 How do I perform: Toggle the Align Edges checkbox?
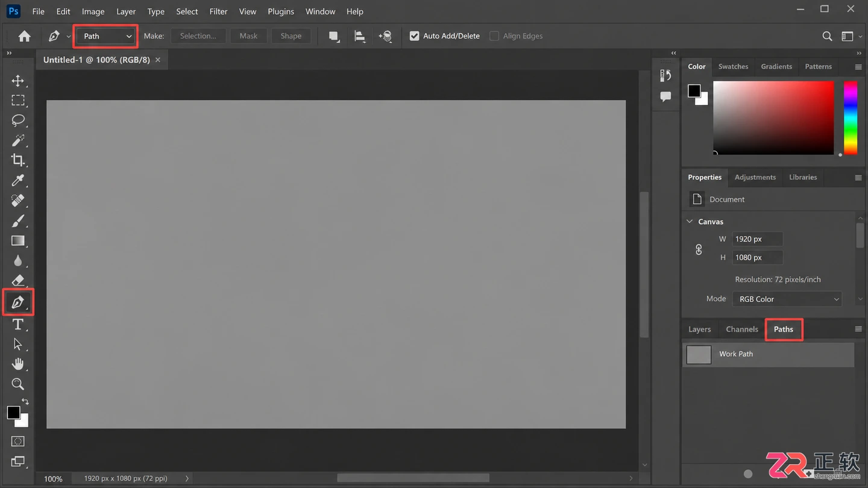(494, 36)
